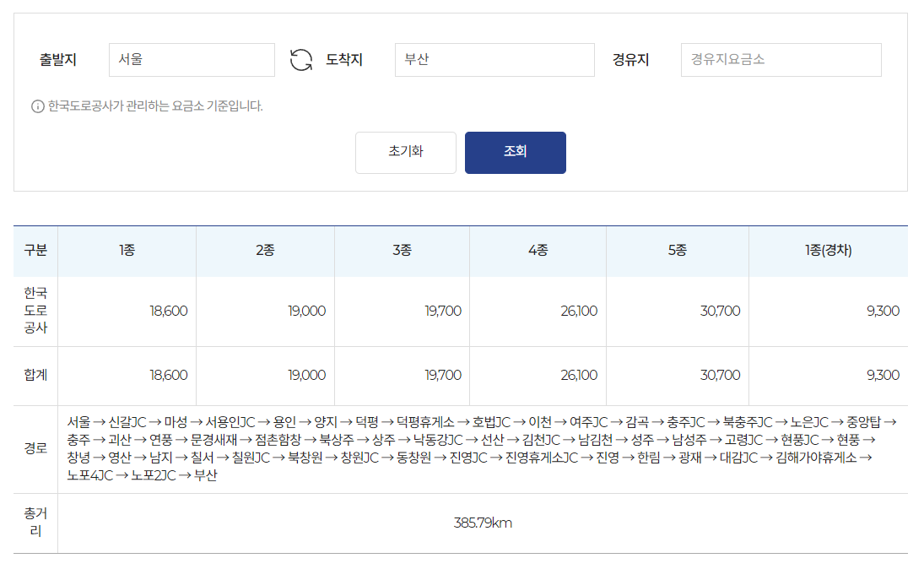
Task: Click the 경유지 label
Action: (x=630, y=60)
